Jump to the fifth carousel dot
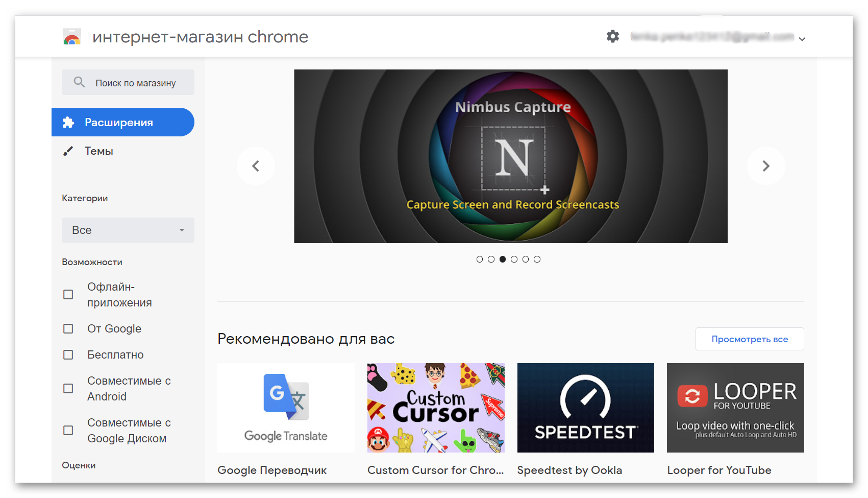The height and width of the screenshot is (498, 868). (x=526, y=259)
